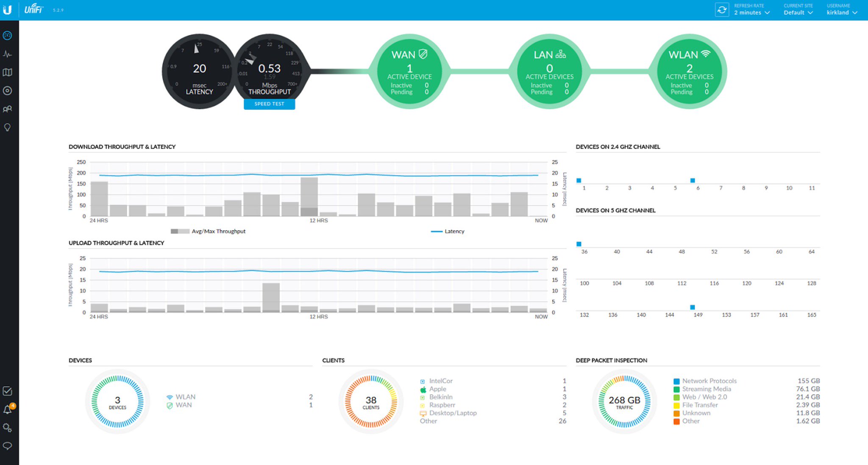Open the Insights lightbulb icon
The height and width of the screenshot is (465, 868).
point(7,128)
